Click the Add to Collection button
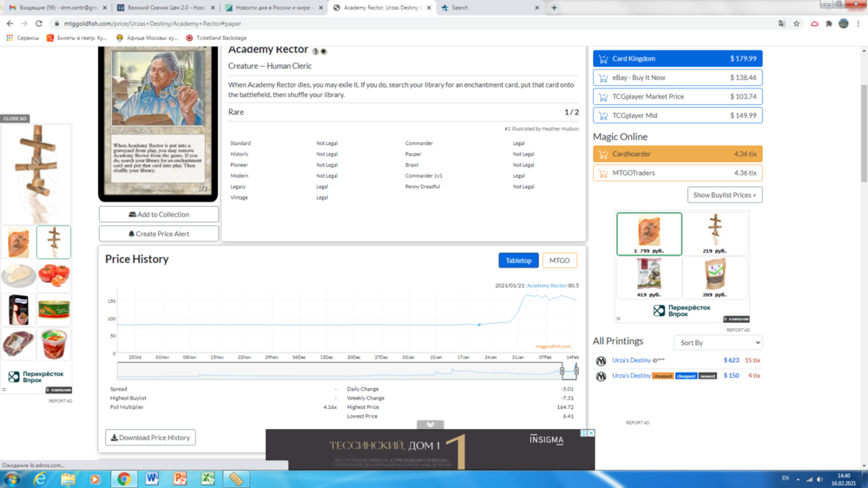This screenshot has width=868, height=488. coord(159,214)
